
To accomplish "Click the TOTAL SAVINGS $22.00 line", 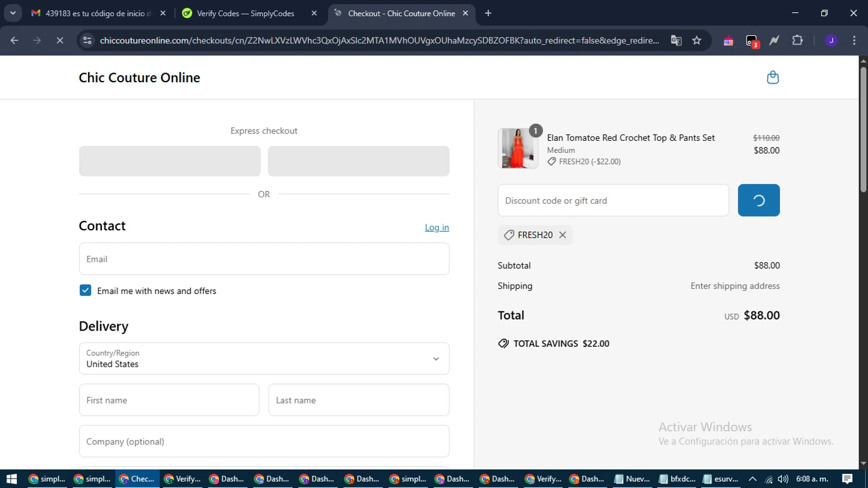I will (x=554, y=343).
